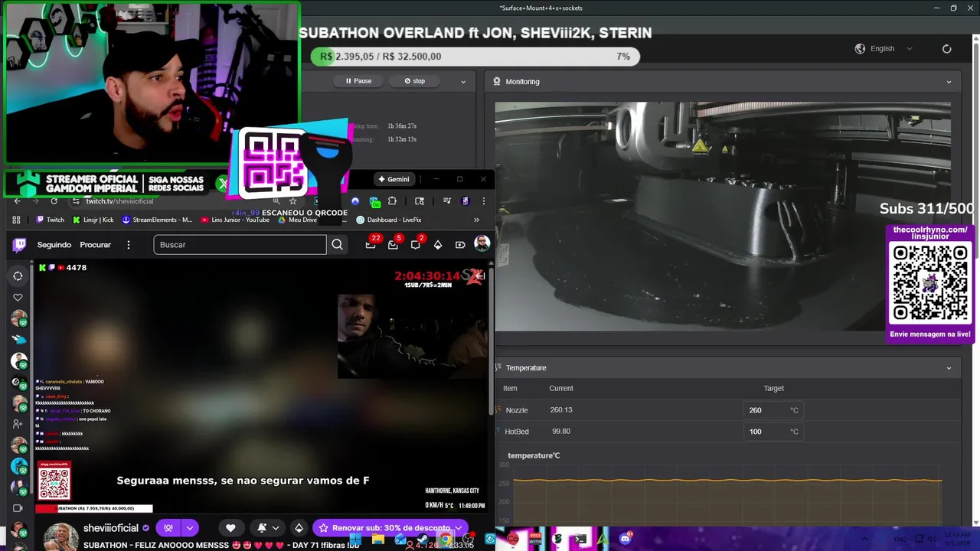The height and width of the screenshot is (551, 980).
Task: Open the Meu Drive bookmark
Action: (x=297, y=220)
